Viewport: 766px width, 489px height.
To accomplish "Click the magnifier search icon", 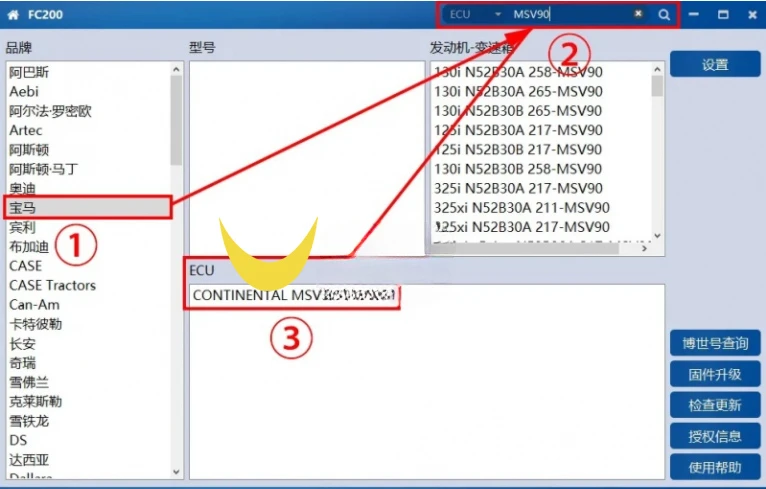I will 663,15.
